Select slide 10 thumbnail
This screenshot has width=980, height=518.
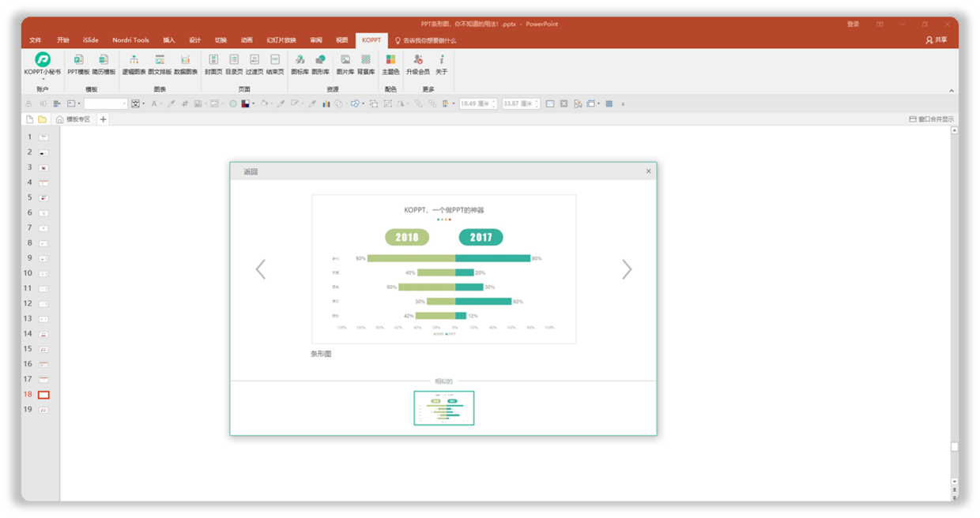tap(43, 273)
